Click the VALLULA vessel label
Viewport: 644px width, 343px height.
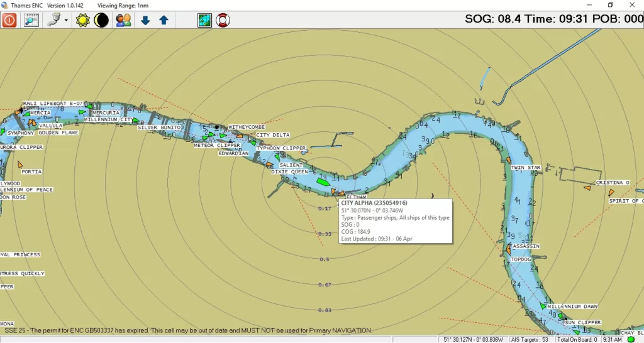tap(50, 126)
